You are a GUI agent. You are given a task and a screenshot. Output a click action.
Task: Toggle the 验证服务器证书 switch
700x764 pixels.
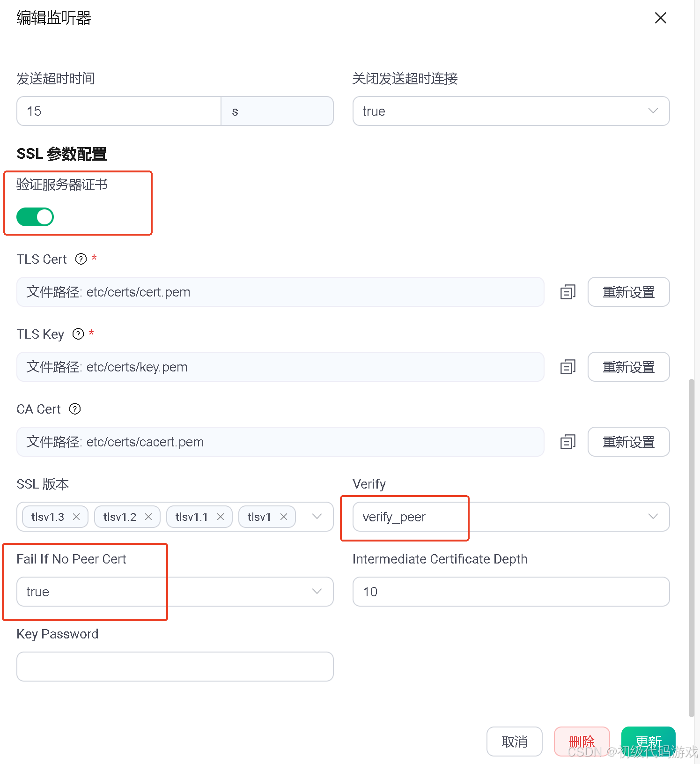[35, 217]
